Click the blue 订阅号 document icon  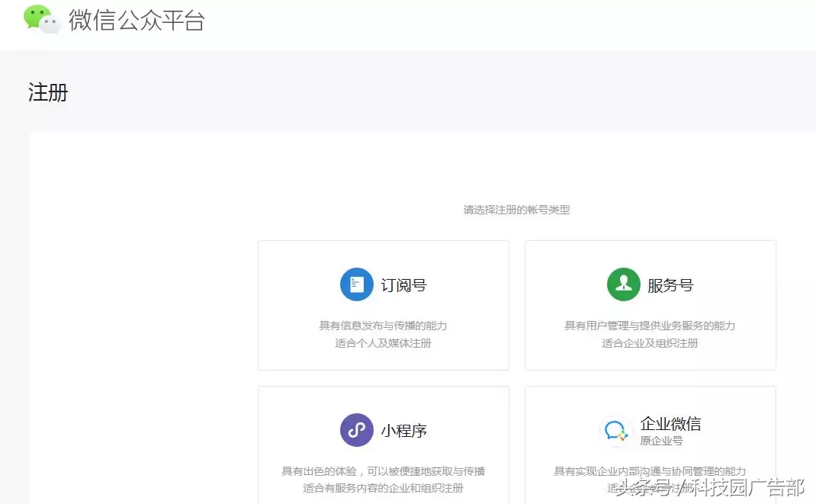tap(356, 284)
